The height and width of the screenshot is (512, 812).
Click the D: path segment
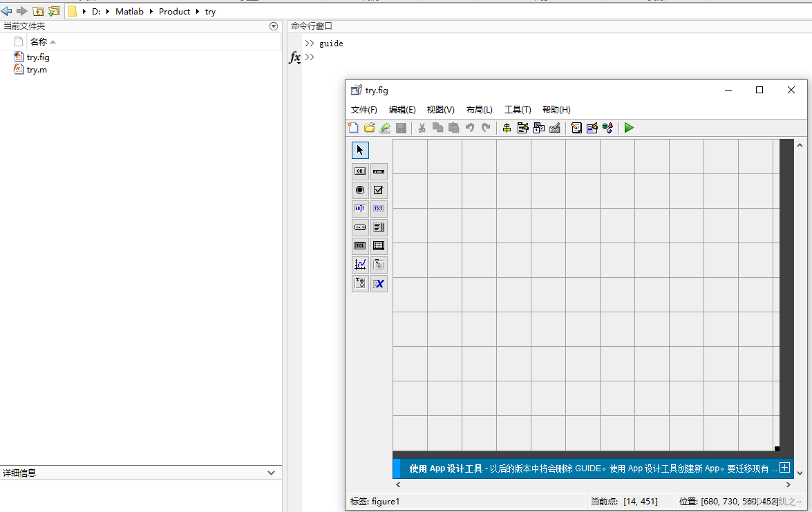tap(96, 11)
